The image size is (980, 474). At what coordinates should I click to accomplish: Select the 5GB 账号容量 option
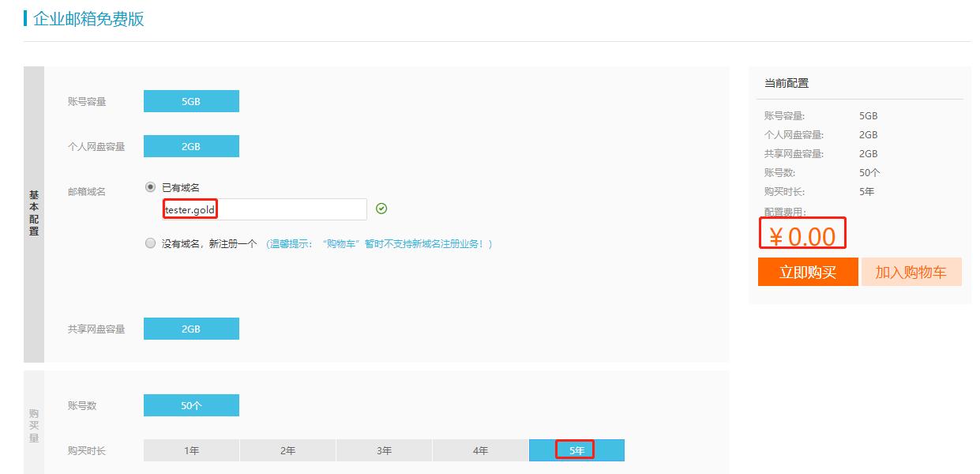click(191, 101)
